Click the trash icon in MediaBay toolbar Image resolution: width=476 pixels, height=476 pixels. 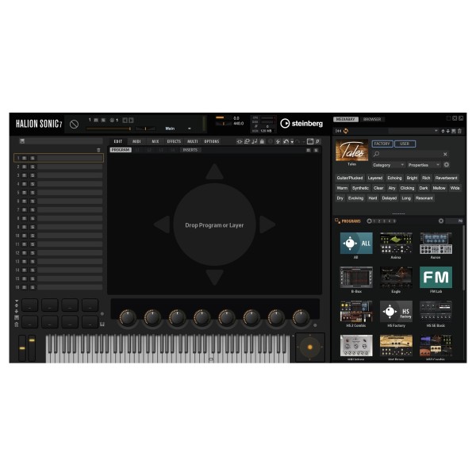(459, 131)
